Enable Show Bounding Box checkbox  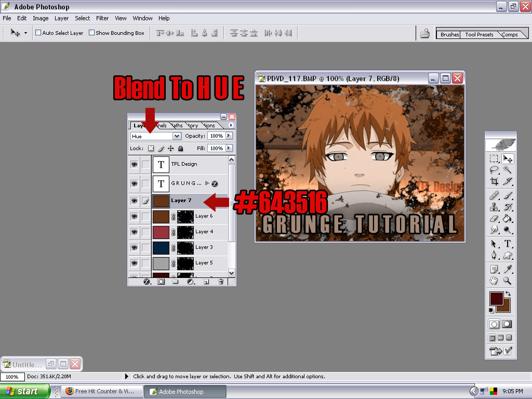(91, 33)
